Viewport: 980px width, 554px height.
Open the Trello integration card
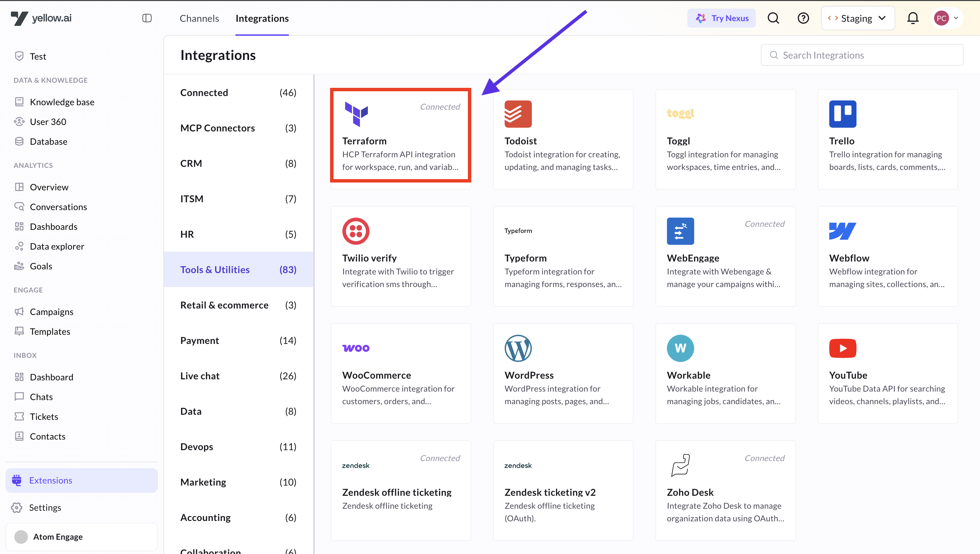888,139
